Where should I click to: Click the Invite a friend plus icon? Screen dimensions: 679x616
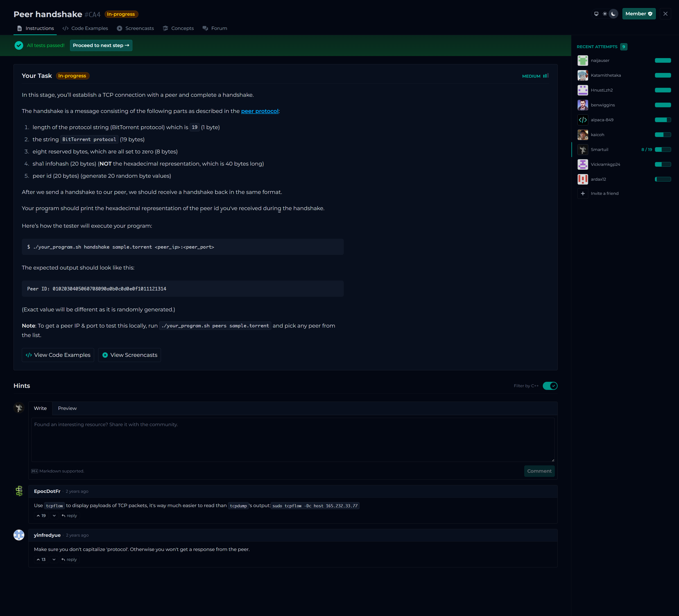point(583,193)
